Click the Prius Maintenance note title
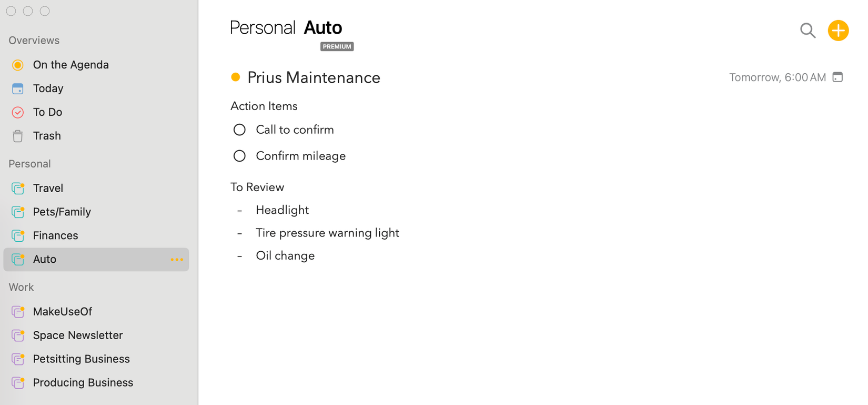 pyautogui.click(x=314, y=77)
